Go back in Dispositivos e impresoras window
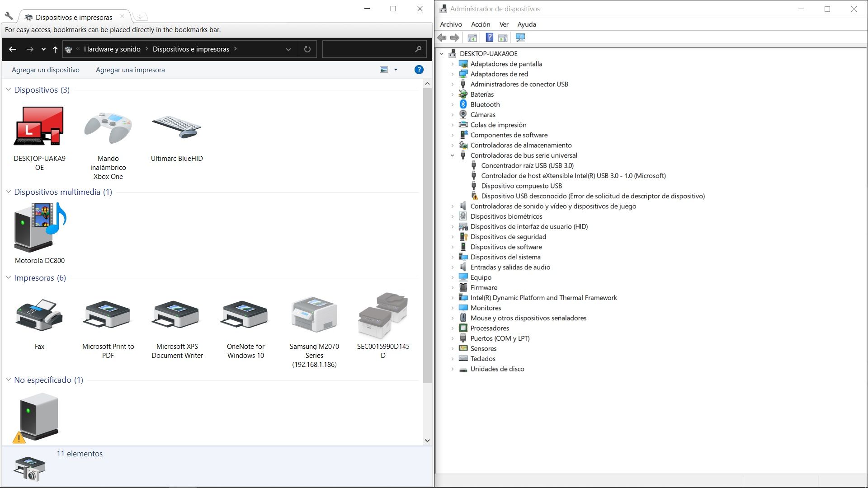The height and width of the screenshot is (488, 868). click(x=13, y=49)
